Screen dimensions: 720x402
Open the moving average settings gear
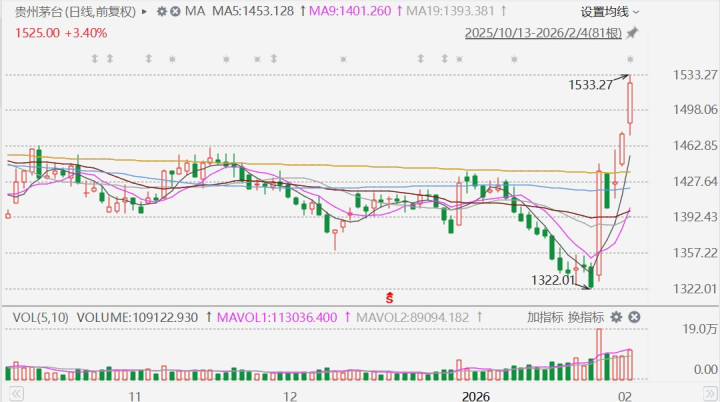[x=162, y=11]
